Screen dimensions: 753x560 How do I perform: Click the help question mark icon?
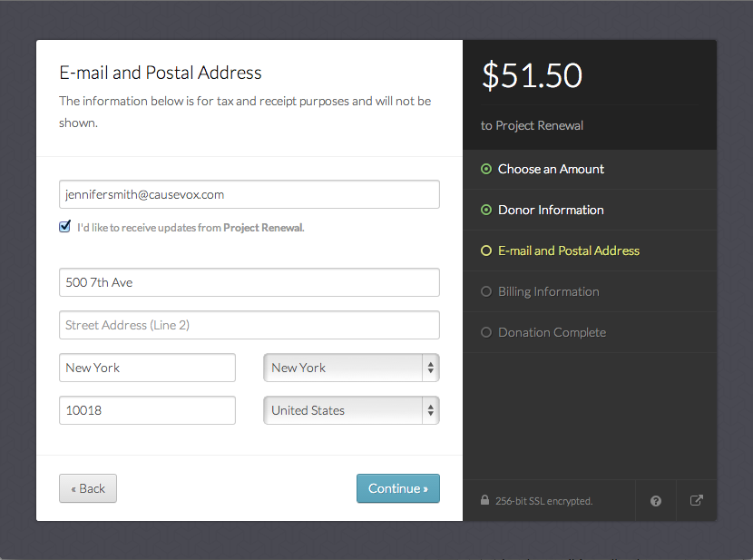click(656, 501)
